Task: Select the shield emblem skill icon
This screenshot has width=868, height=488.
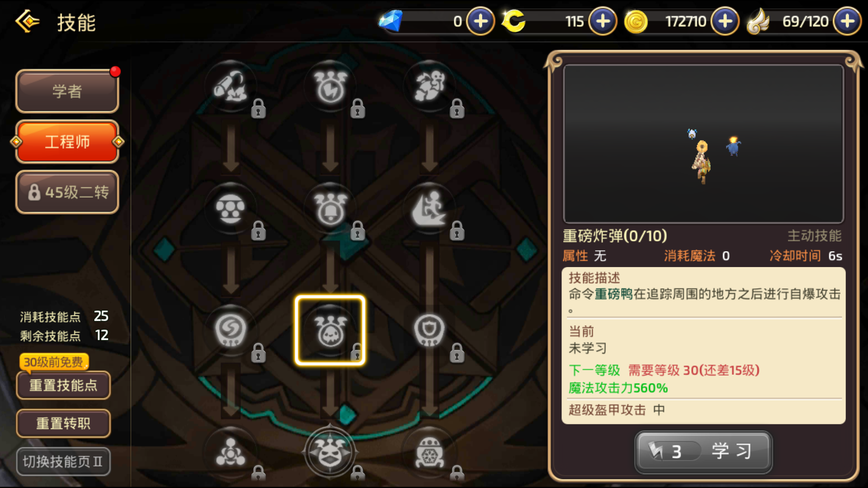Action: click(x=429, y=331)
